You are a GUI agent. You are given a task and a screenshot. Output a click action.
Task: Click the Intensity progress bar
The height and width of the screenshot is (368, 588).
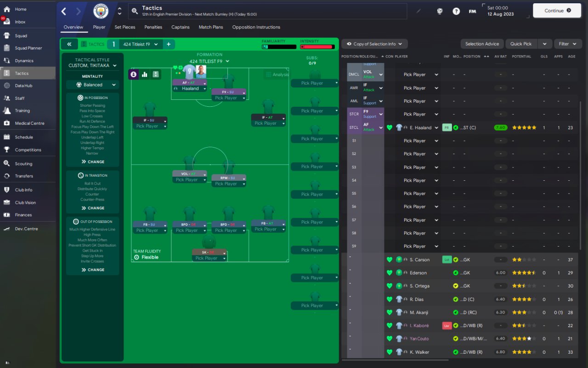coord(317,47)
